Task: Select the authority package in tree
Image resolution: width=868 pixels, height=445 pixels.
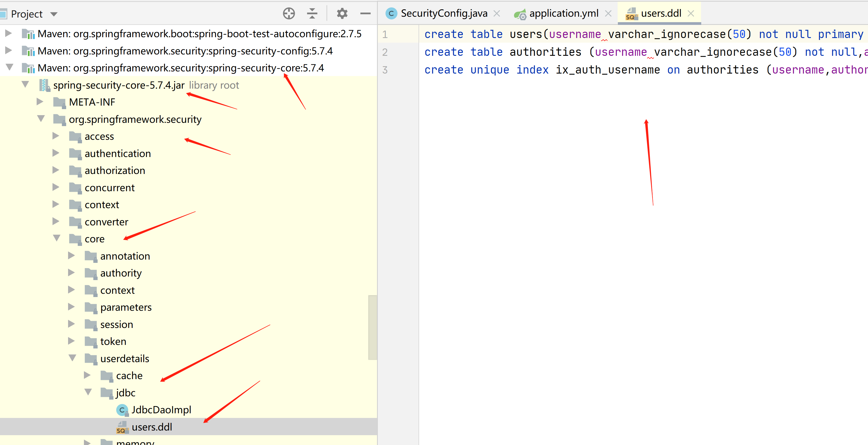Action: click(121, 273)
